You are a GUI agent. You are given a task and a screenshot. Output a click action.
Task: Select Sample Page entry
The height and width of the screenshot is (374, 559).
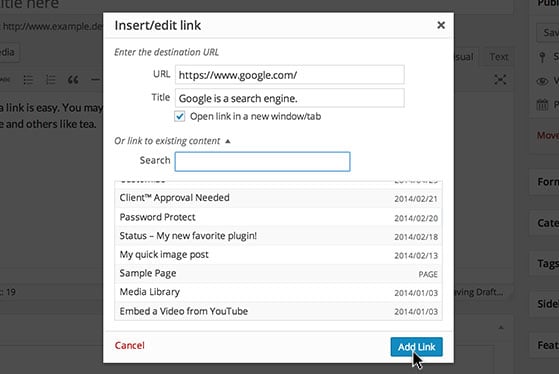point(278,273)
